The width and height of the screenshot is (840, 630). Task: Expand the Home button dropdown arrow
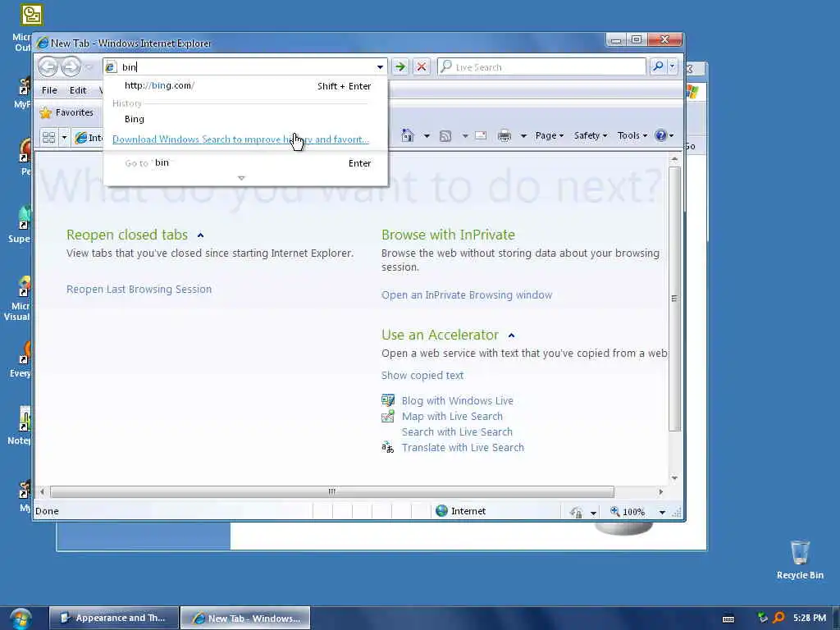[x=427, y=136]
